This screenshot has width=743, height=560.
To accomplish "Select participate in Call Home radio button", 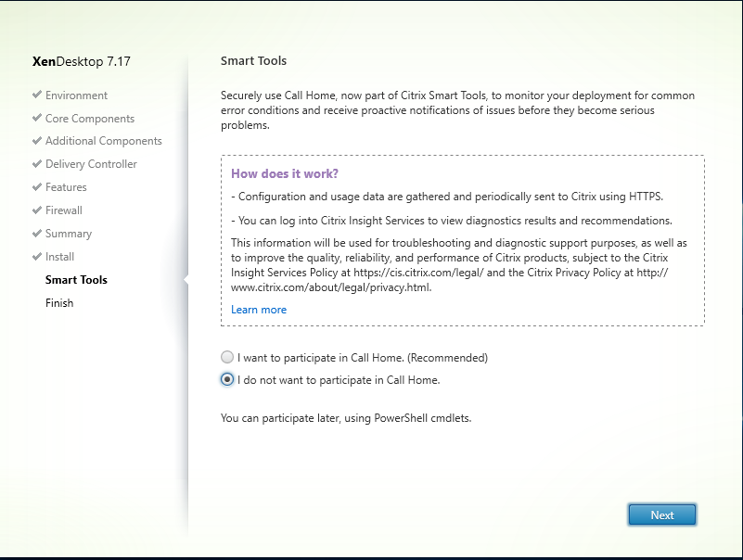I will tap(227, 357).
